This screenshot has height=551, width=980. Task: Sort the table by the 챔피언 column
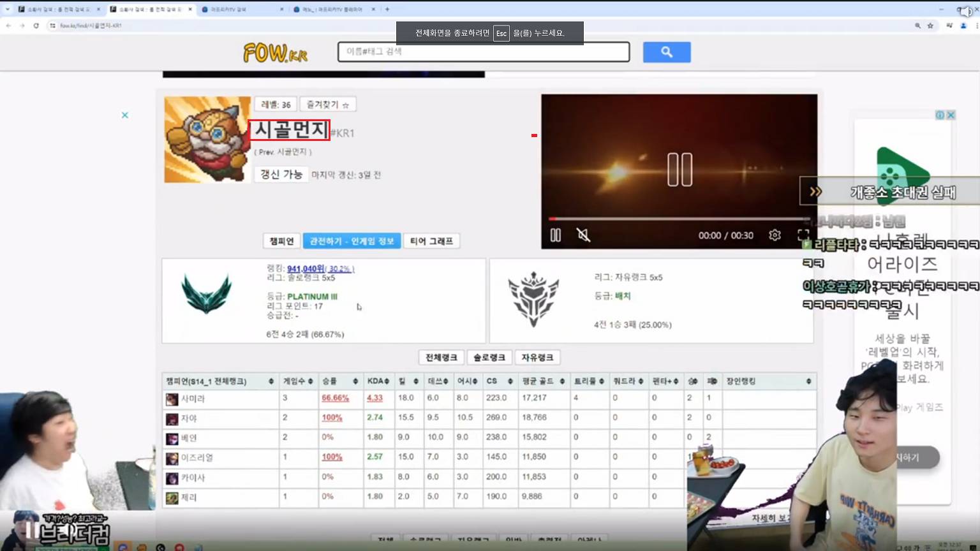(x=220, y=381)
